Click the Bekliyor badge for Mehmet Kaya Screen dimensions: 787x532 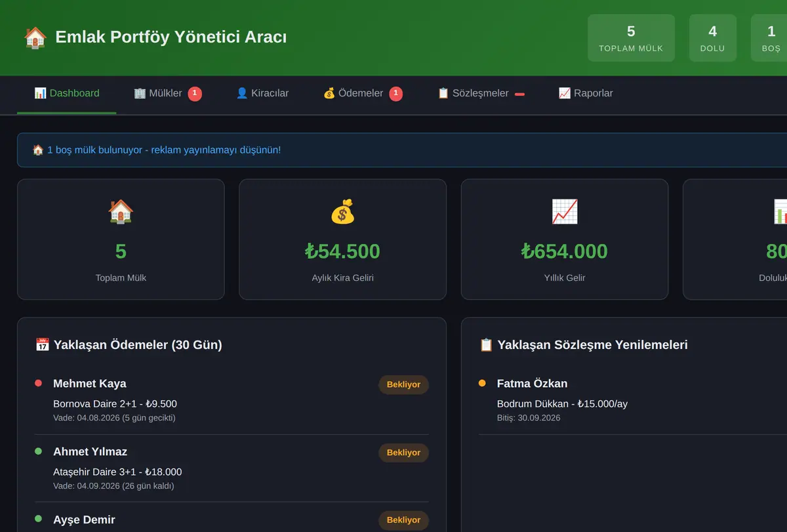(403, 384)
